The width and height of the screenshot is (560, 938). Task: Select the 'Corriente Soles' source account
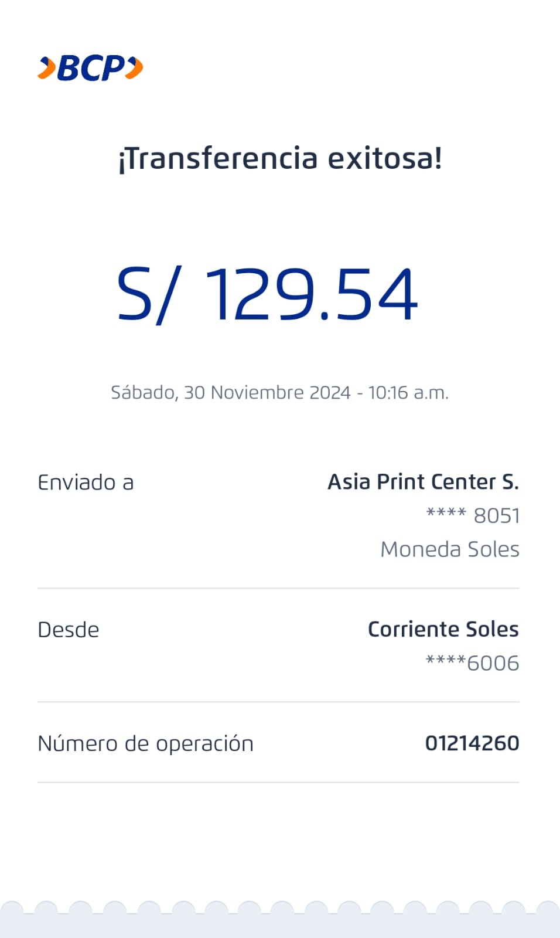[x=443, y=629]
